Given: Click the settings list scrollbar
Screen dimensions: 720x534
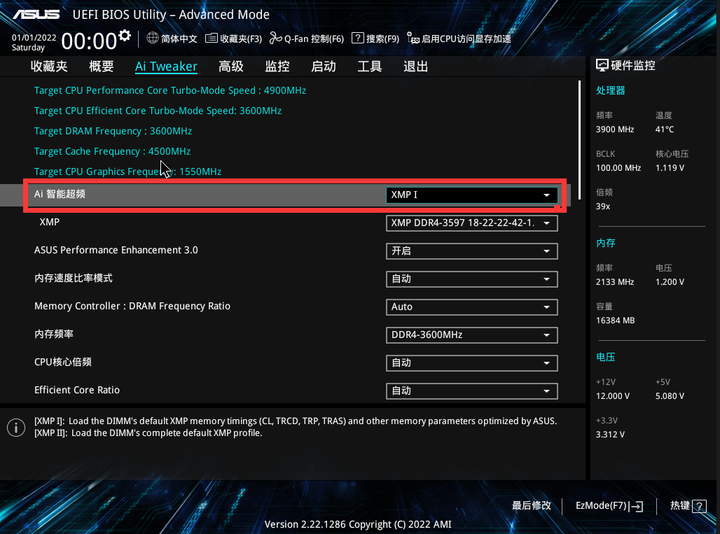Looking at the screenshot, I should (579, 140).
